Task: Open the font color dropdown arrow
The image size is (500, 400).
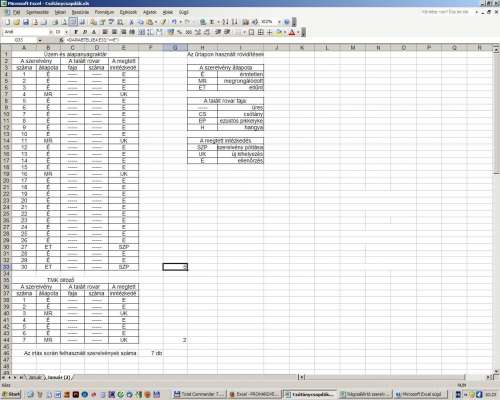Action: [298, 32]
